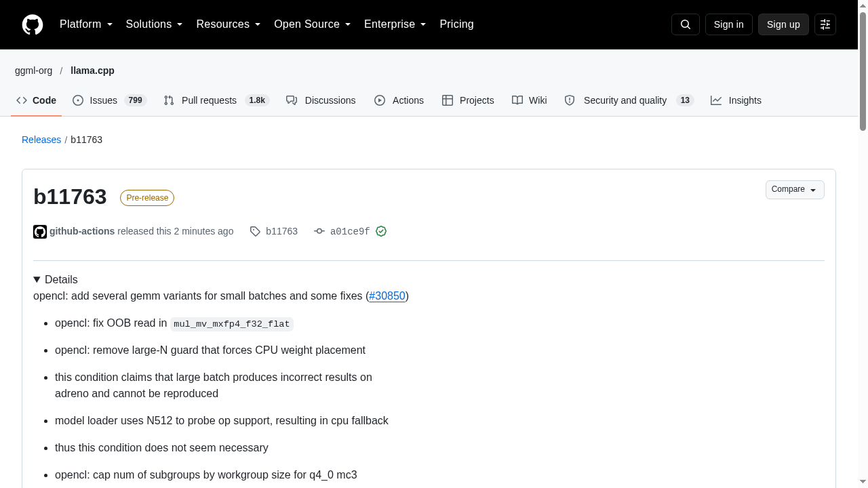Expand the Platform menu
Viewport: 868px width, 488px height.
pyautogui.click(x=86, y=24)
